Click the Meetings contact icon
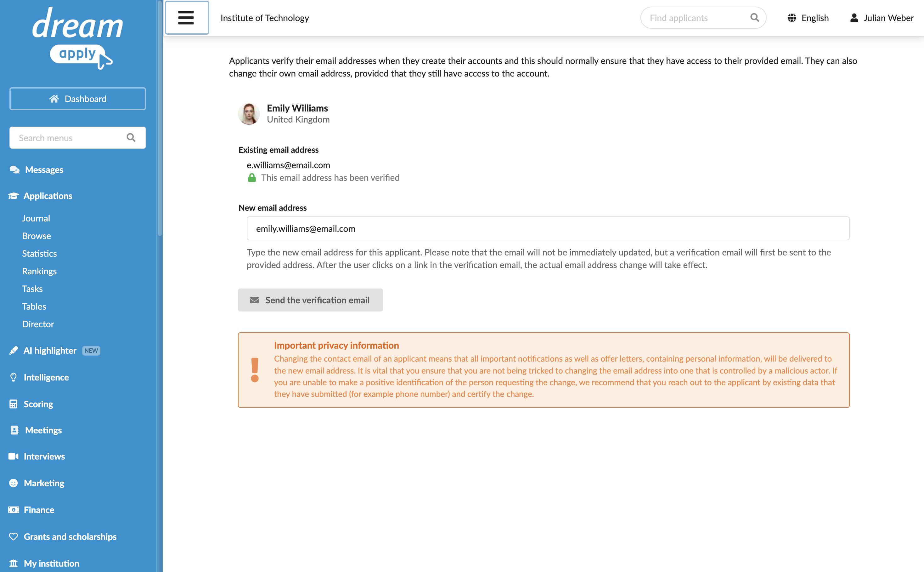The height and width of the screenshot is (572, 924). coord(14,430)
